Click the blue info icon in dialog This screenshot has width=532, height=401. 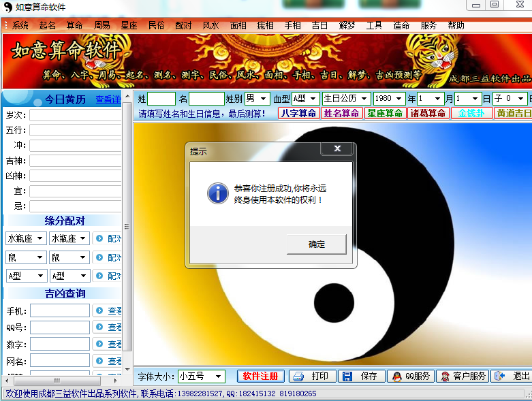217,193
